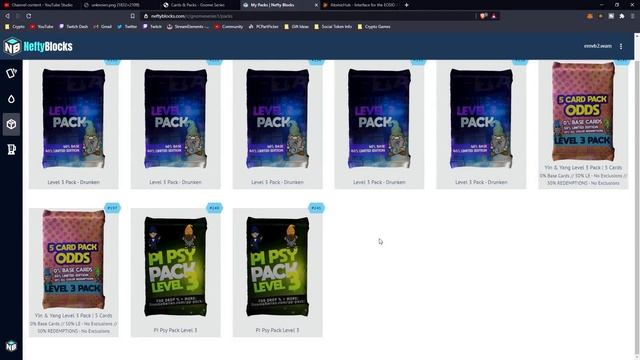The width and height of the screenshot is (640, 360).
Task: Open the browser main menu button
Action: (x=633, y=16)
